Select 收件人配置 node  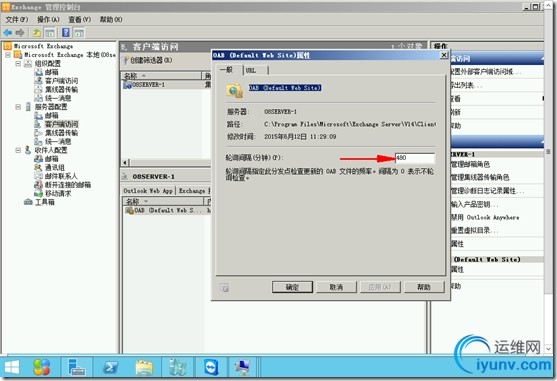pyautogui.click(x=51, y=150)
